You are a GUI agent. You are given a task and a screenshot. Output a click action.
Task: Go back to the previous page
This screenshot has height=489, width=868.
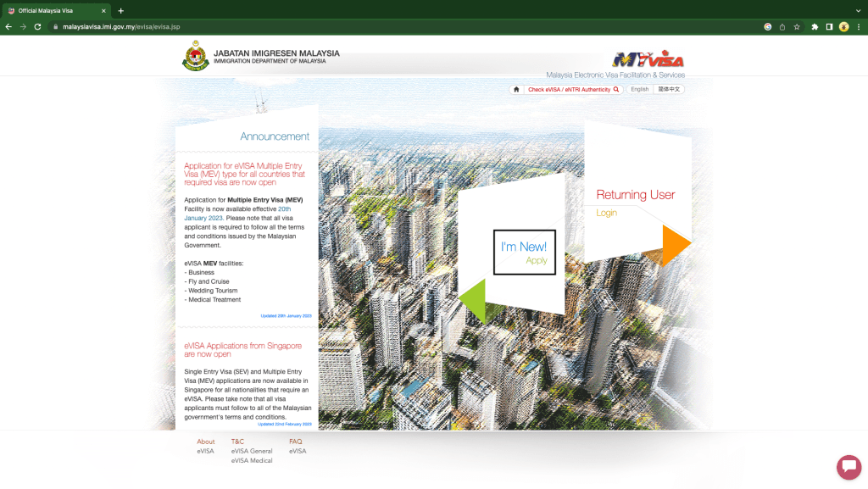8,26
